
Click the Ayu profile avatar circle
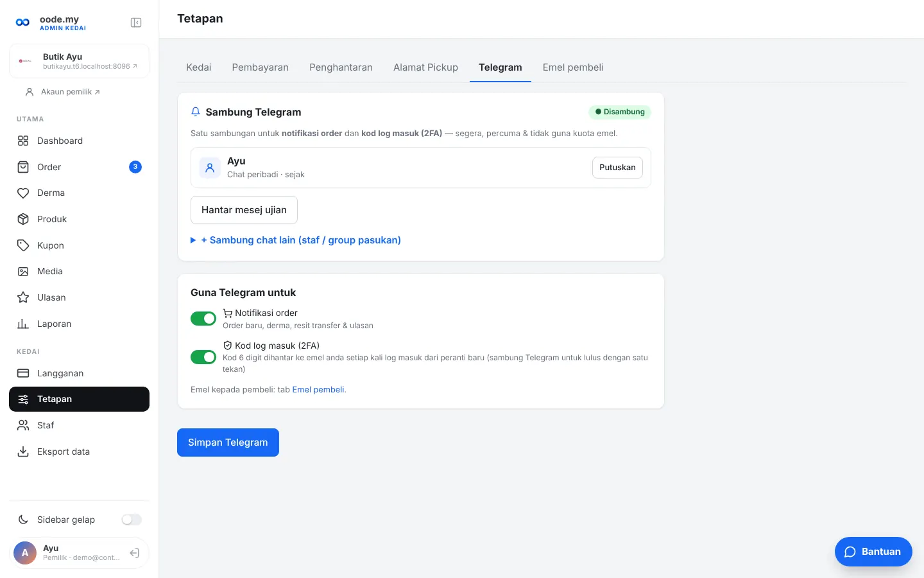(25, 553)
